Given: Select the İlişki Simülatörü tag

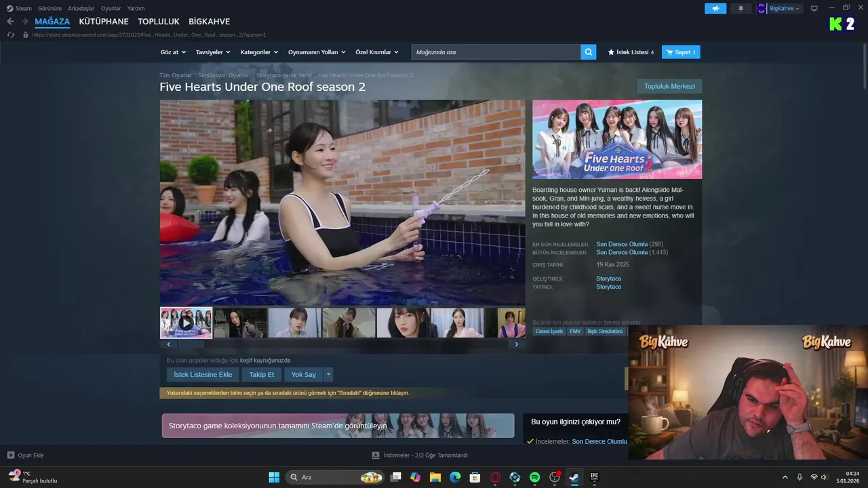Looking at the screenshot, I should tap(605, 331).
